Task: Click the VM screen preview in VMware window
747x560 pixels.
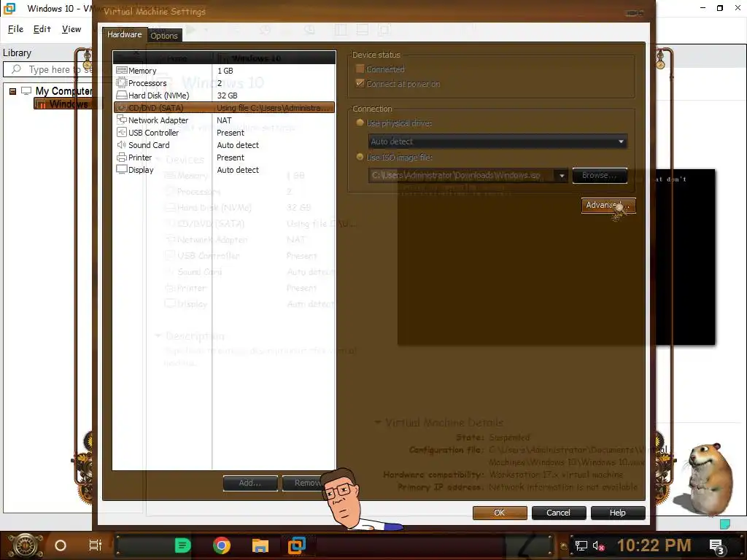Action: tap(685, 257)
